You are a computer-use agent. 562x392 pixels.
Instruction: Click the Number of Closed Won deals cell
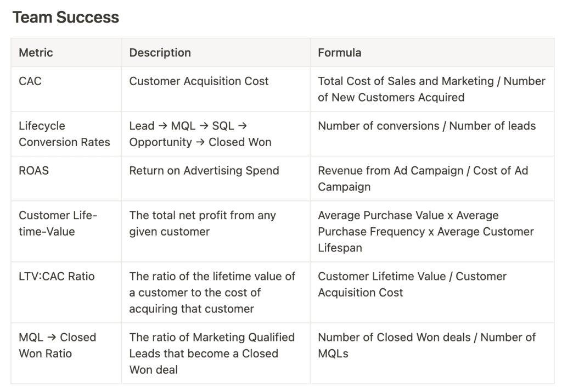(x=432, y=353)
